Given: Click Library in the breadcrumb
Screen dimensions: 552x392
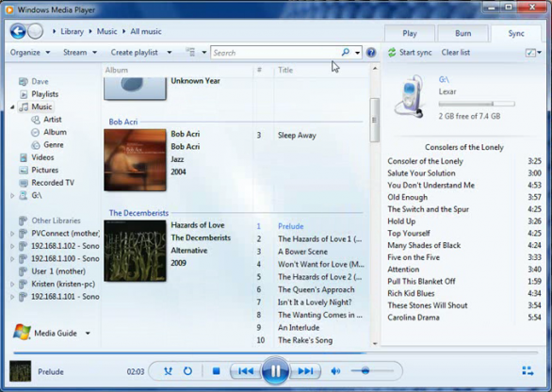Looking at the screenshot, I should coord(72,31).
